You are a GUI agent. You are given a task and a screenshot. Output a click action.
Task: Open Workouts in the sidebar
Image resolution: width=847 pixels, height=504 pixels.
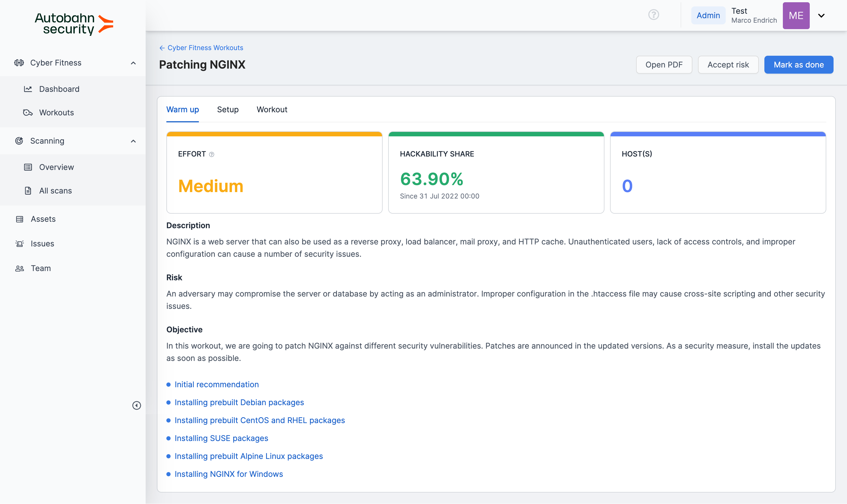[x=56, y=112]
